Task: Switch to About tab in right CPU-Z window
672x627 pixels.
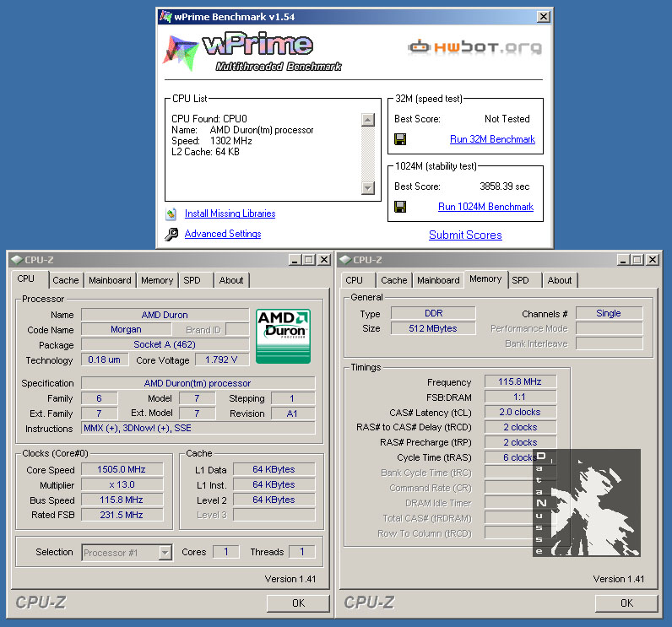Action: pyautogui.click(x=560, y=280)
